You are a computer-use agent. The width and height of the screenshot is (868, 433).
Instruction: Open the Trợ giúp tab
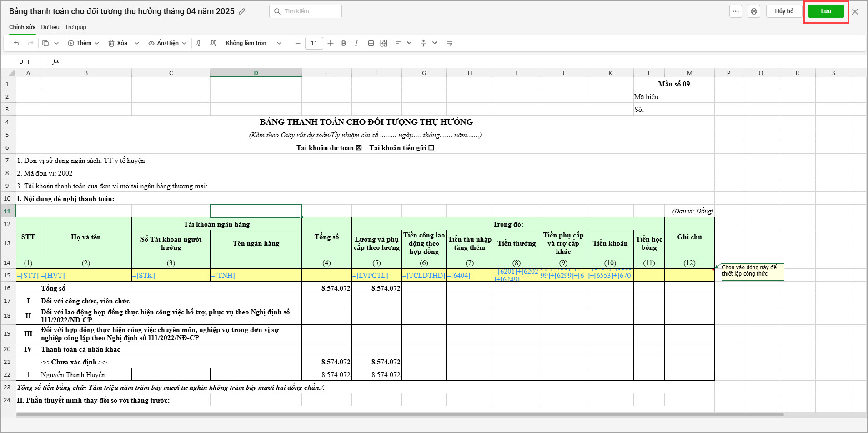point(75,27)
